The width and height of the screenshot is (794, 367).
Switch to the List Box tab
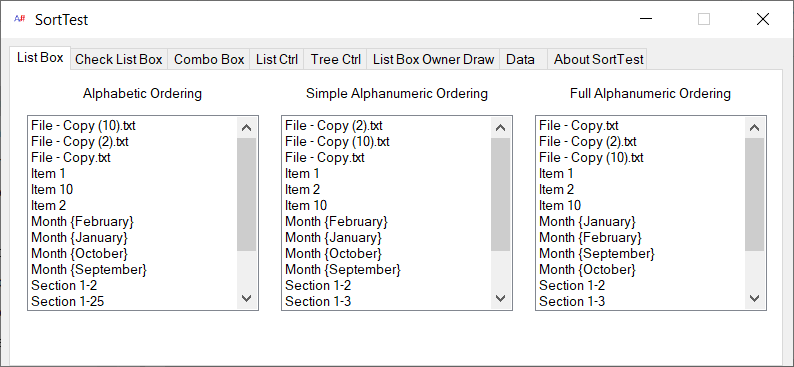40,57
